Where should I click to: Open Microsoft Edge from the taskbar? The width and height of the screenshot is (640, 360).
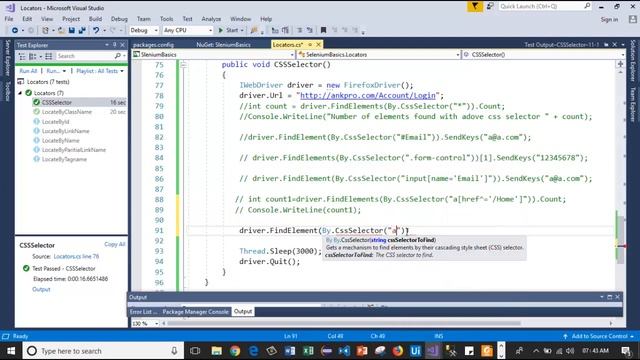click(253, 351)
